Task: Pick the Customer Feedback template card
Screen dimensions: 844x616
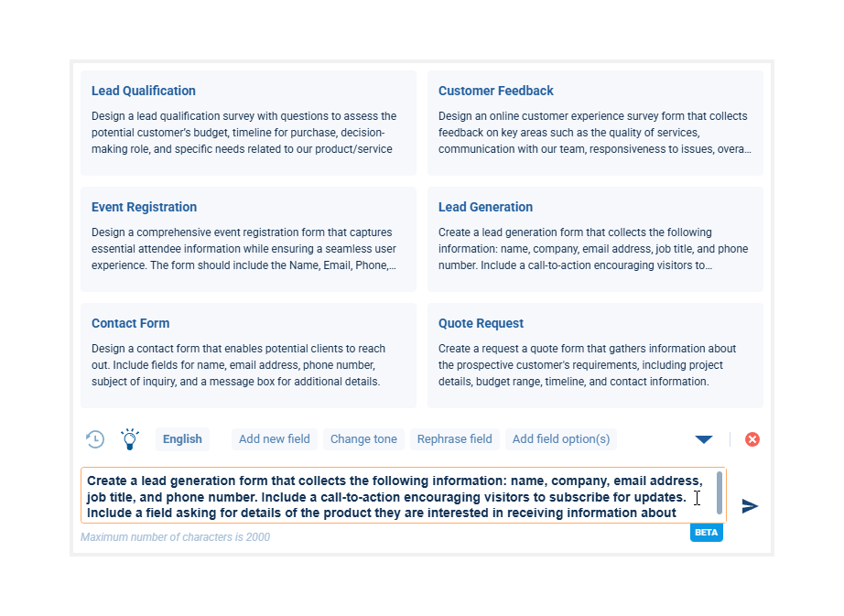Action: coord(595,123)
